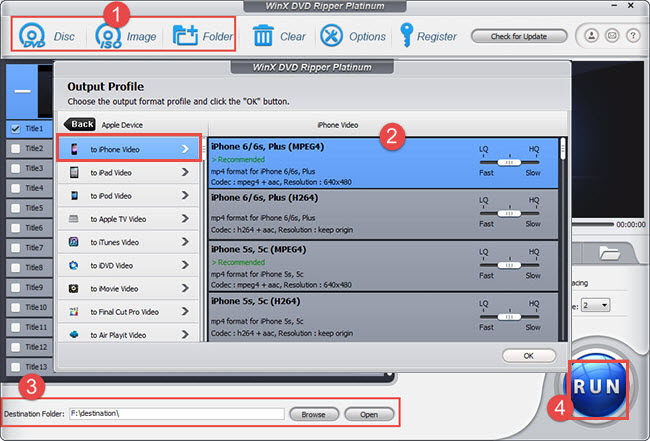
Task: Select to iTunes Video category
Action: tap(128, 242)
